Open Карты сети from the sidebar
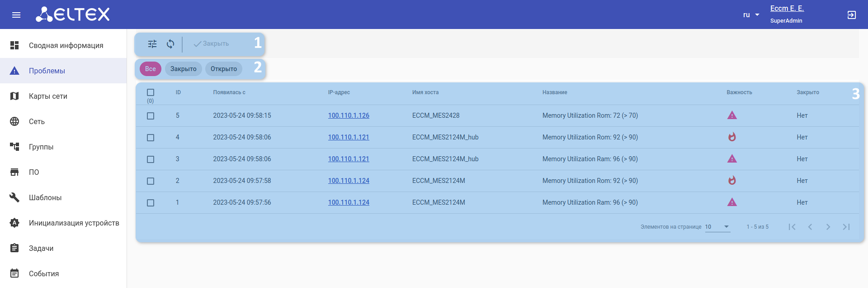Viewport: 868px width, 288px height. [48, 96]
